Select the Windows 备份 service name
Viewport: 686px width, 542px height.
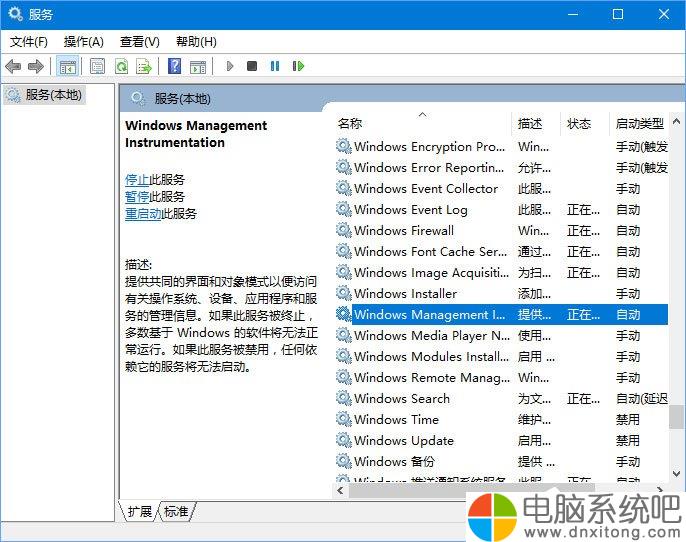(394, 462)
